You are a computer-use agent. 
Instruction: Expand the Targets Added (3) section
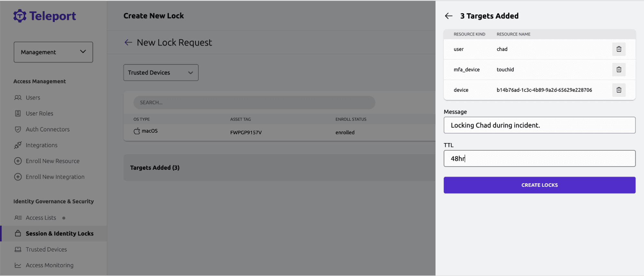click(x=155, y=167)
